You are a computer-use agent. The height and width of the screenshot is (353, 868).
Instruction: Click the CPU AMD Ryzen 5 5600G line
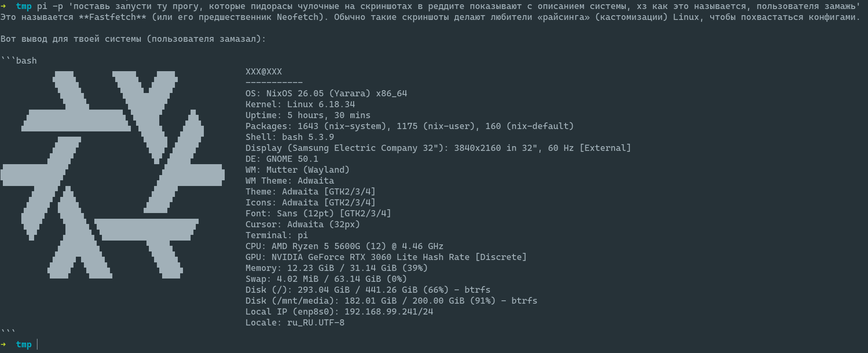[344, 246]
